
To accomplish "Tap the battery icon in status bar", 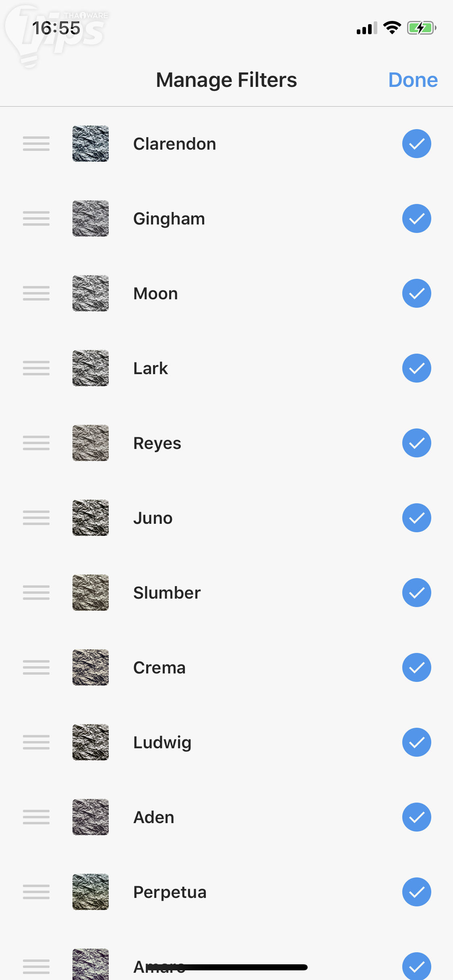I will click(x=421, y=28).
